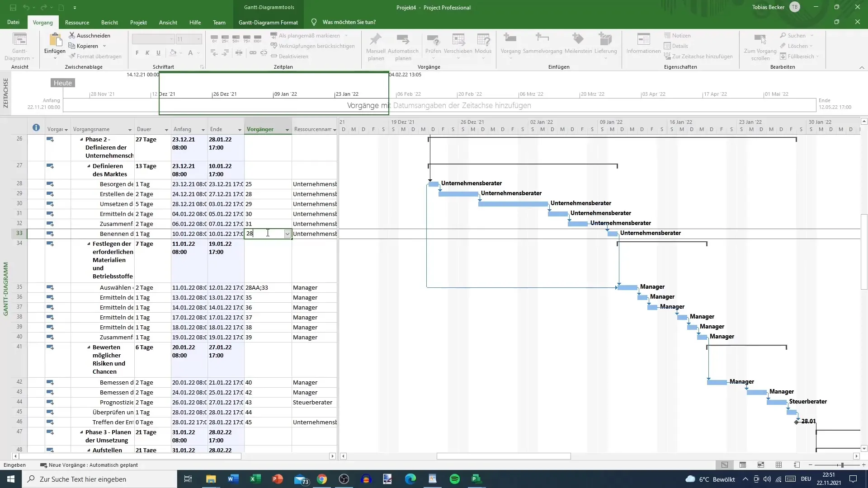Open the Vorgang tab in ribbon
The height and width of the screenshot is (488, 868).
42,22
